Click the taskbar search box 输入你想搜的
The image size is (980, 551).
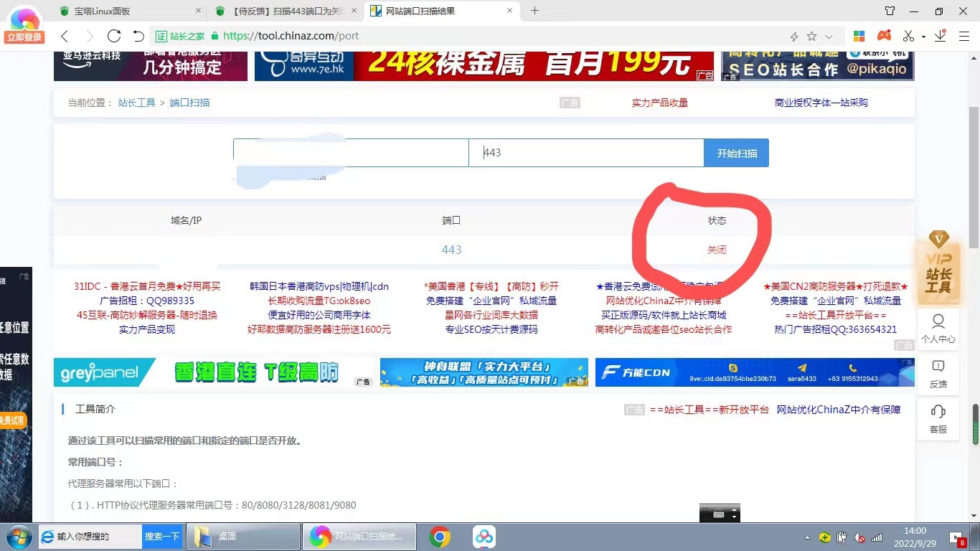click(90, 537)
